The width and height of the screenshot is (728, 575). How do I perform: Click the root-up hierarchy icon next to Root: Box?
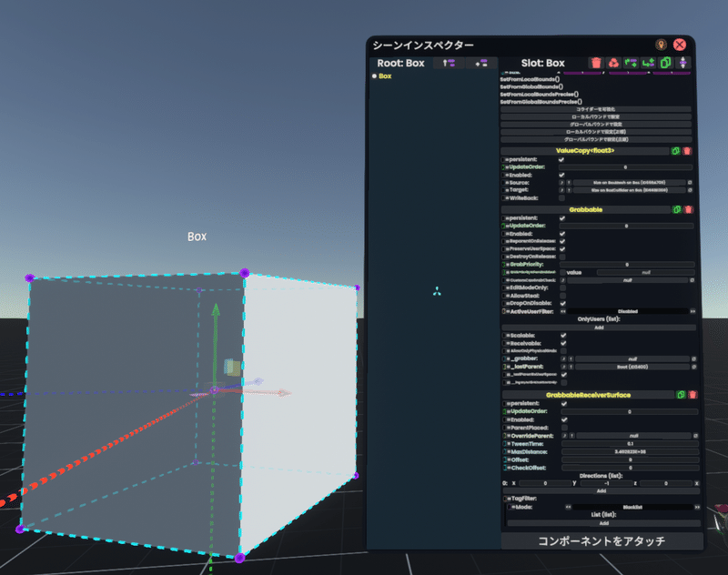(449, 63)
